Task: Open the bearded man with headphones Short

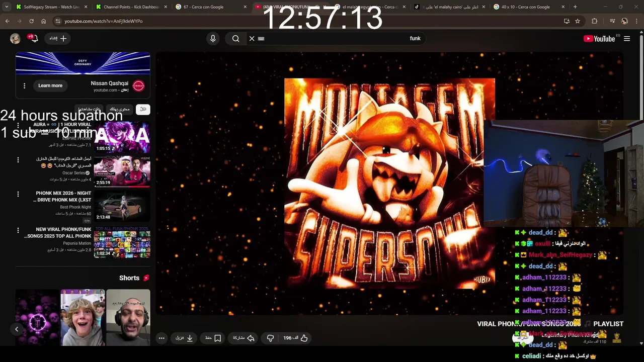Action: pos(128,317)
